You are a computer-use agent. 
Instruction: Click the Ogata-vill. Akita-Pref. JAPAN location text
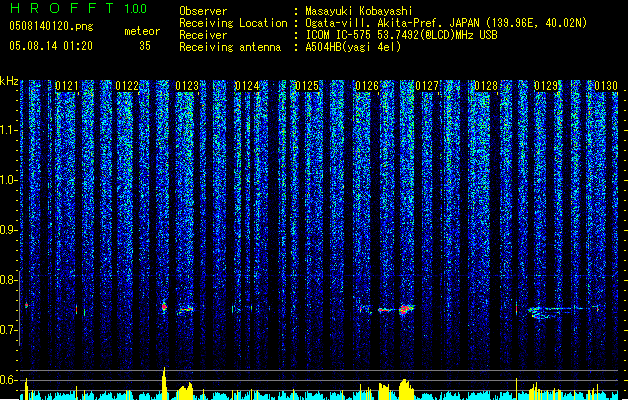[446, 23]
